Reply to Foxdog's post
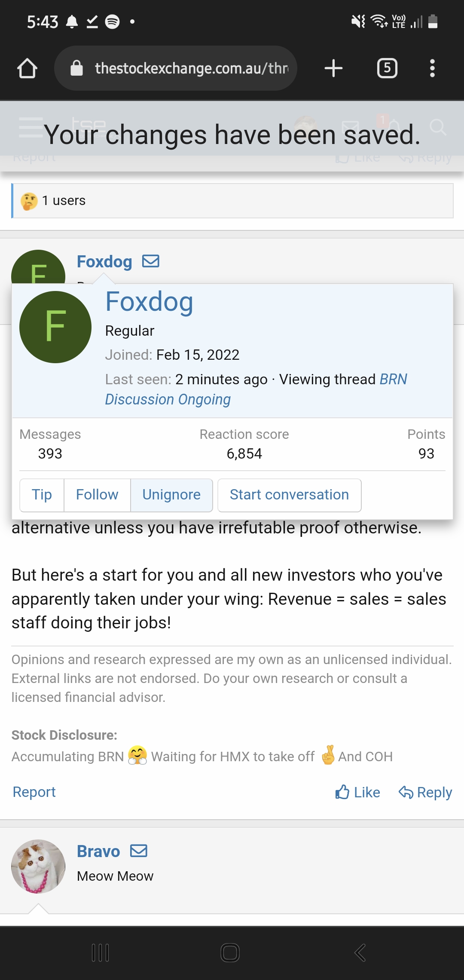This screenshot has height=980, width=464. click(425, 792)
